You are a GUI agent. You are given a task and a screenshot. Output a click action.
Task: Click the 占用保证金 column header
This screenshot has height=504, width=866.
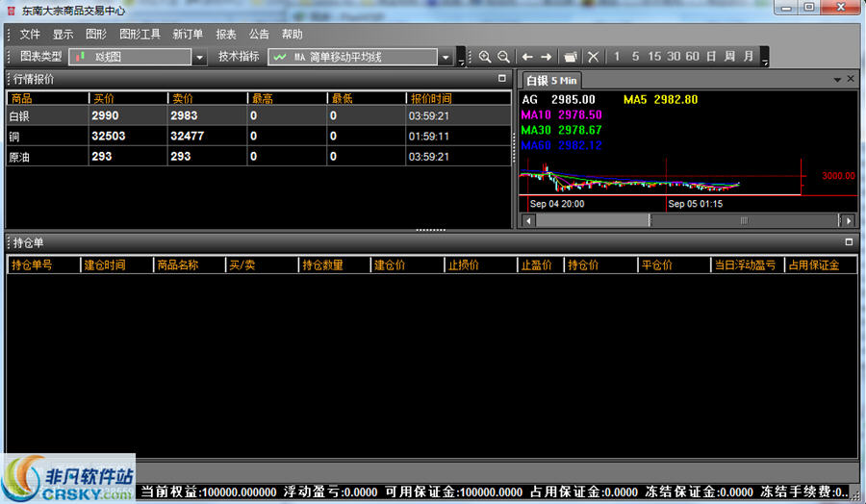821,265
